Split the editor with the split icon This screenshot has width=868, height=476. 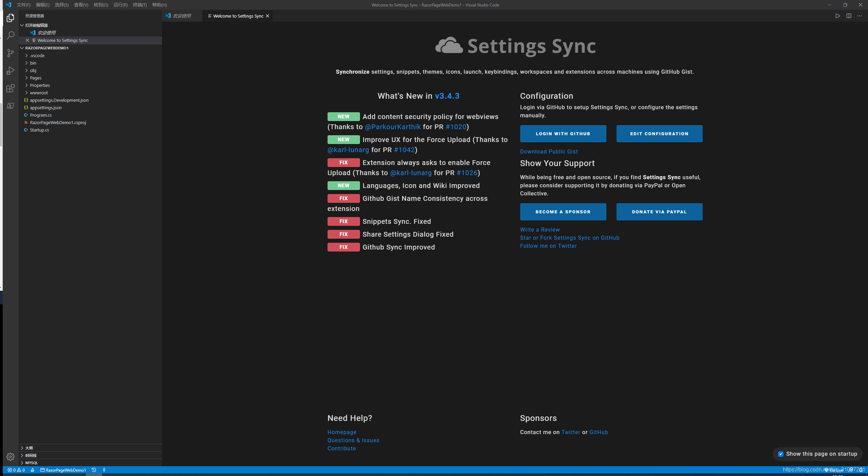[849, 16]
